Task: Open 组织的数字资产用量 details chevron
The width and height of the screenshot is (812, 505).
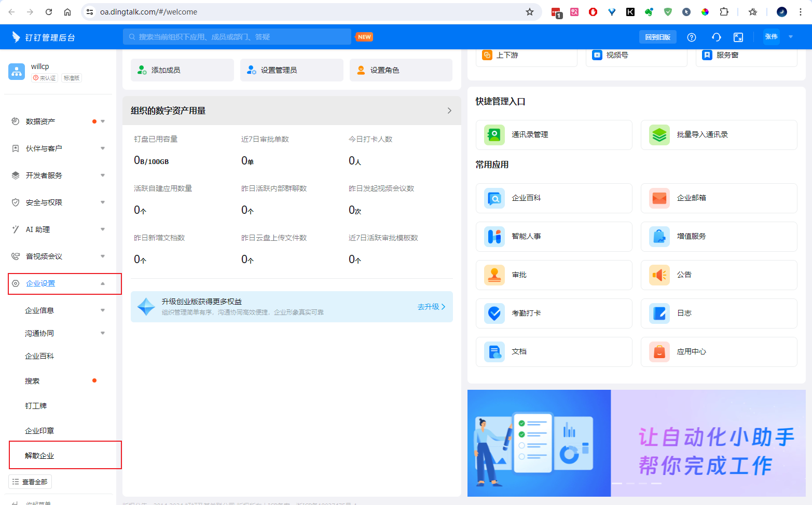Action: pos(449,111)
